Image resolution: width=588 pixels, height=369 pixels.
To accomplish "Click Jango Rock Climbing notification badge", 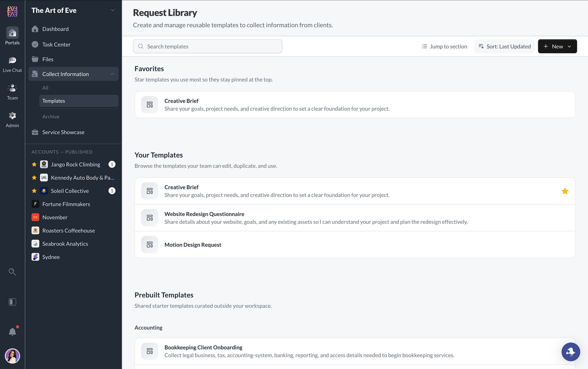I will tap(112, 164).
